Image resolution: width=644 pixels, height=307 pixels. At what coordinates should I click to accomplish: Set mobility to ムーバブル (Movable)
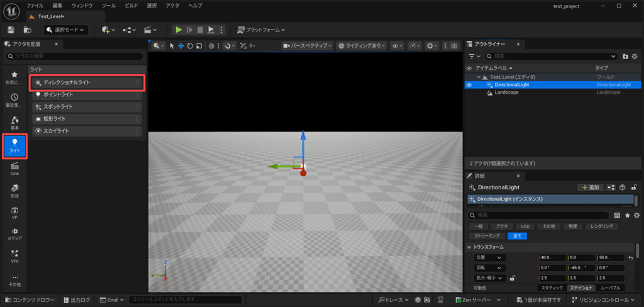[x=610, y=288]
